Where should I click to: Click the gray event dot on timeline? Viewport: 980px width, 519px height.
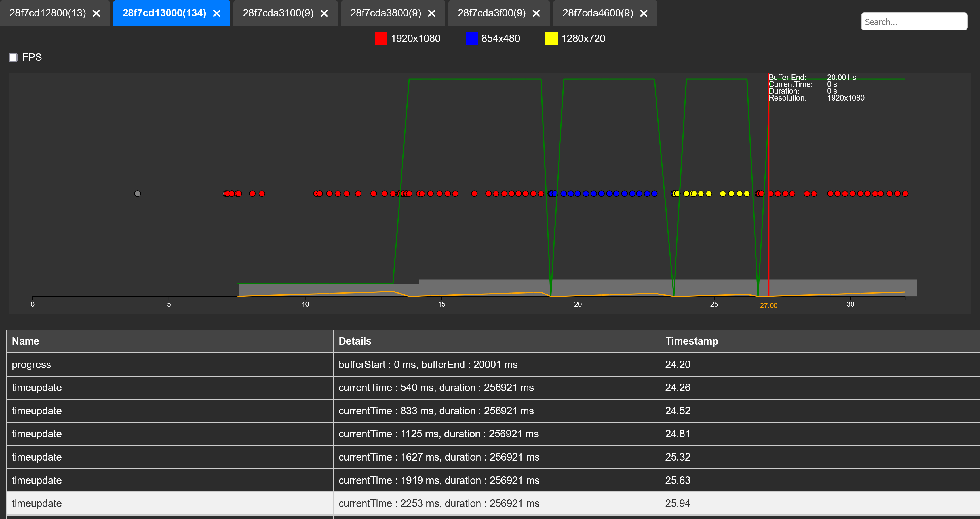(138, 194)
